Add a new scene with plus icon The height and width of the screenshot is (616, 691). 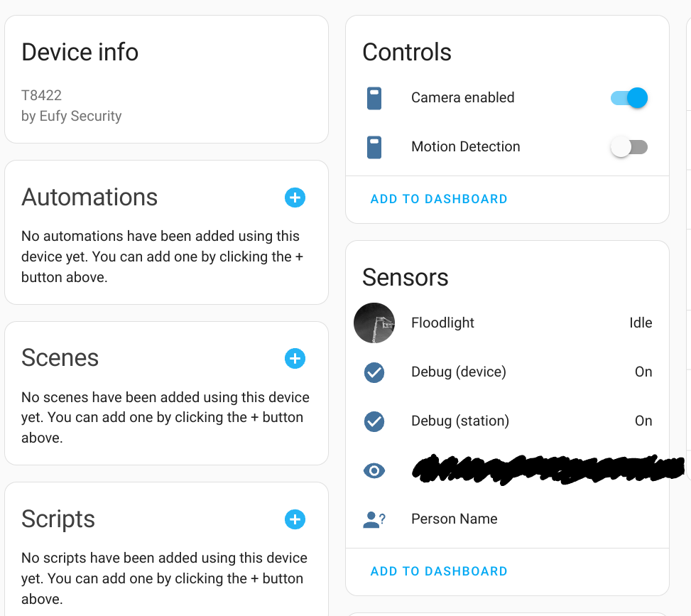295,359
